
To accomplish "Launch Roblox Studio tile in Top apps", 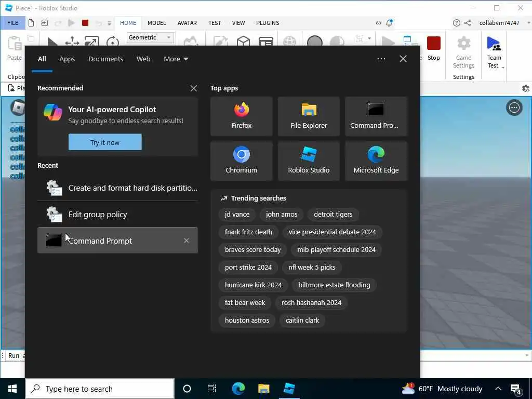I will point(309,161).
